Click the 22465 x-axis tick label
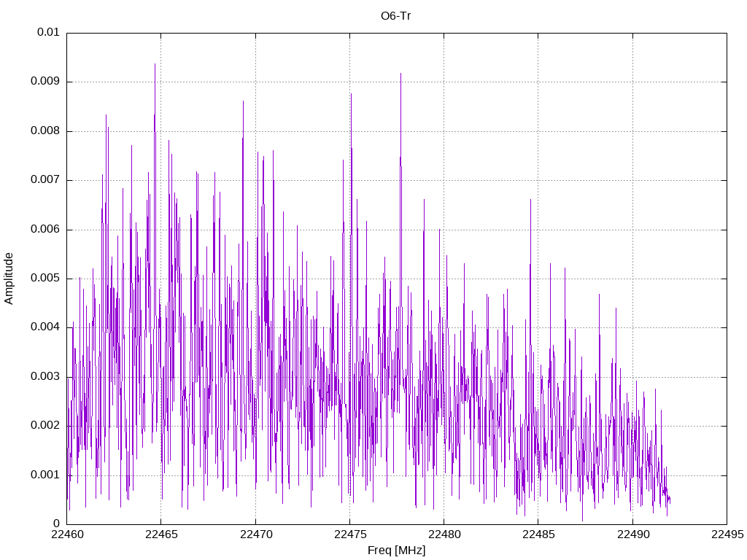The width and height of the screenshot is (747, 560). [161, 534]
